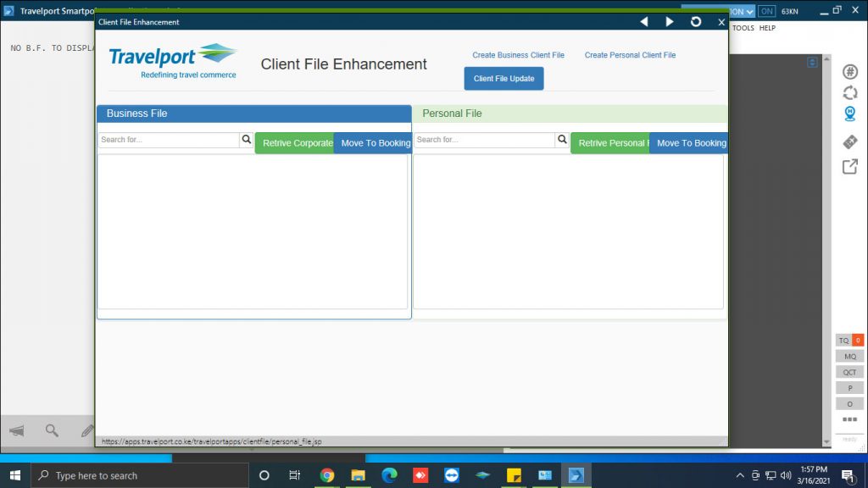Image resolution: width=868 pixels, height=488 pixels.
Task: Click the Windows taskbar search box
Action: click(140, 475)
